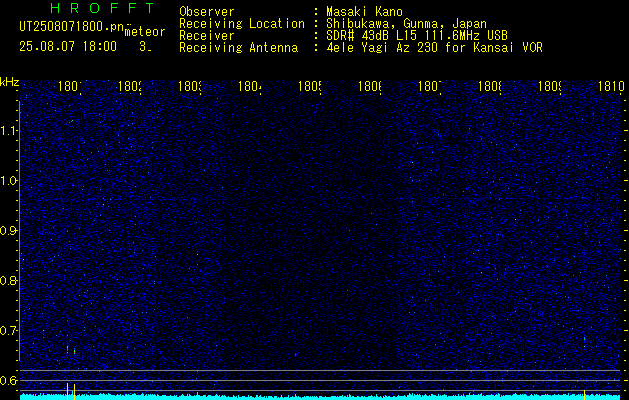Select antenna info 4ele Yagi Az 230

click(x=383, y=48)
